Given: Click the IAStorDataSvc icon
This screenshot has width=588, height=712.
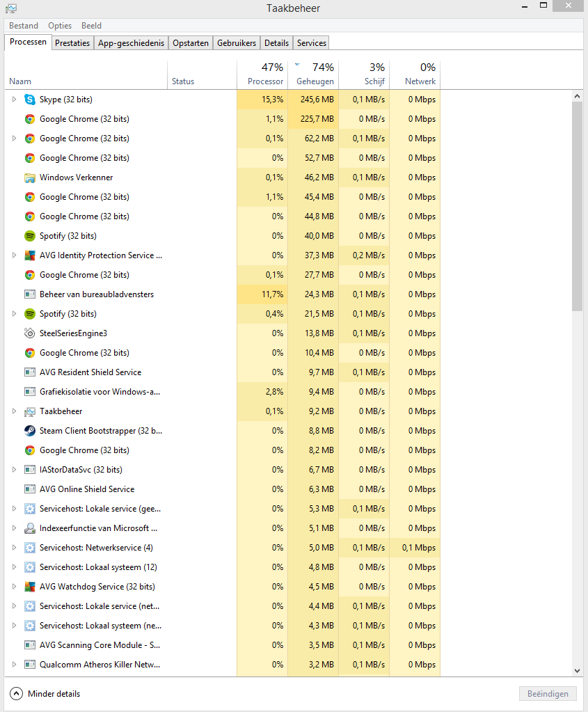Looking at the screenshot, I should [29, 470].
